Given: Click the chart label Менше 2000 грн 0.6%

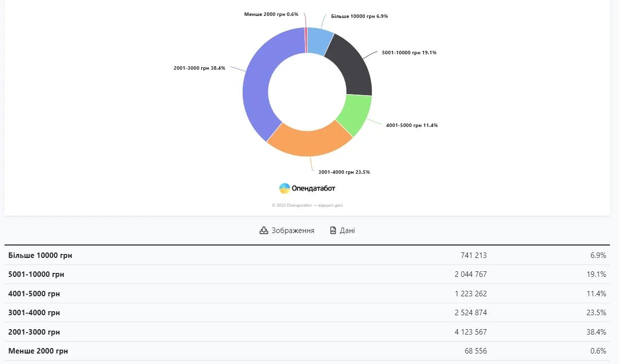Looking at the screenshot, I should tap(271, 14).
